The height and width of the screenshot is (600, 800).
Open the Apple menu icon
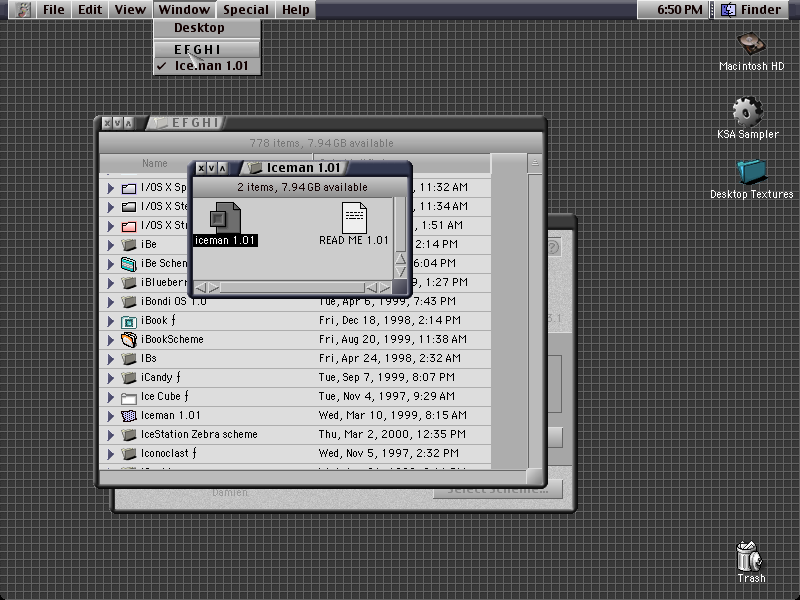22,10
